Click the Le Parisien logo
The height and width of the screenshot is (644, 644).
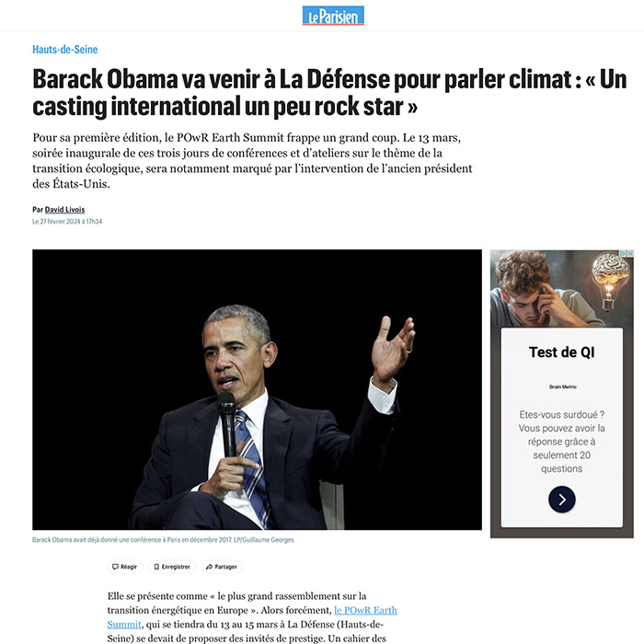333,16
